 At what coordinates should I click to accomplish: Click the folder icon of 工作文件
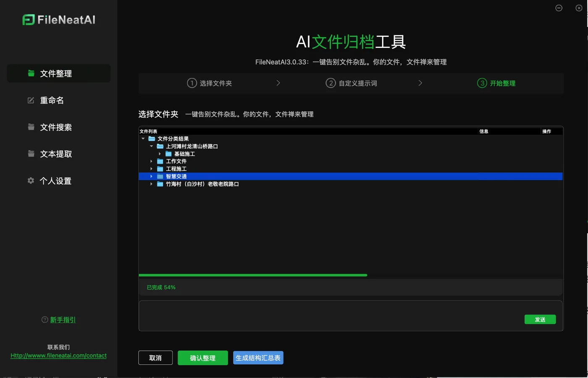[160, 161]
